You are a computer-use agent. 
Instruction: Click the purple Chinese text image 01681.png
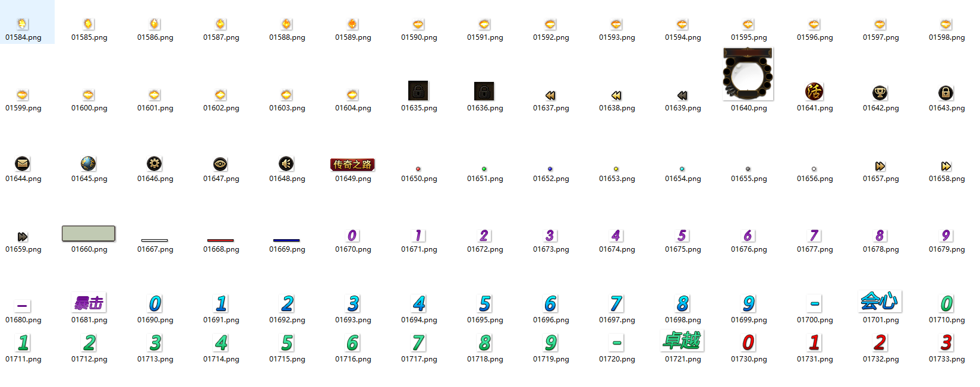[x=89, y=303]
